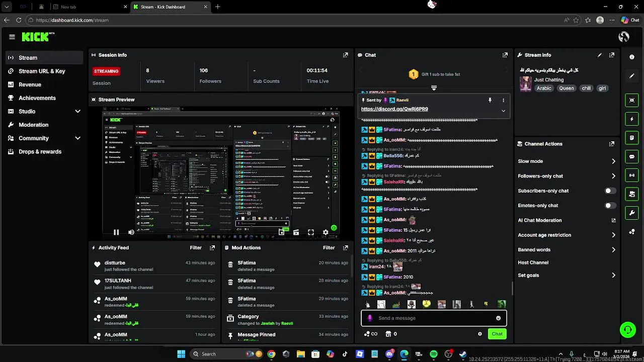Open the profile avatar menu
This screenshot has height=362, width=644.
pyautogui.click(x=624, y=37)
